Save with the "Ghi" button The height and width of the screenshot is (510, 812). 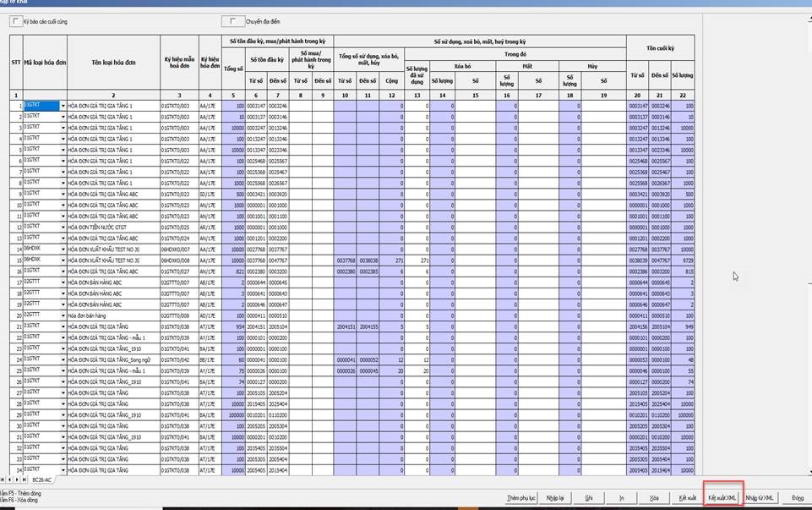tap(587, 497)
